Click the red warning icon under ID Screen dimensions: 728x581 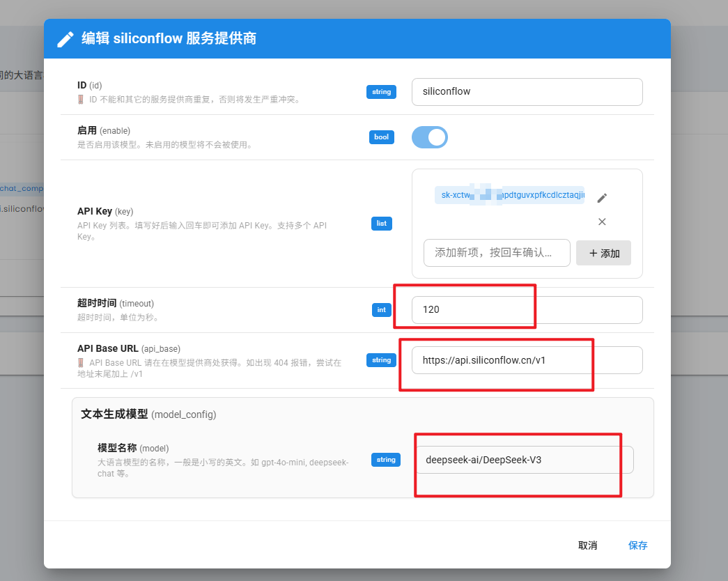click(81, 100)
